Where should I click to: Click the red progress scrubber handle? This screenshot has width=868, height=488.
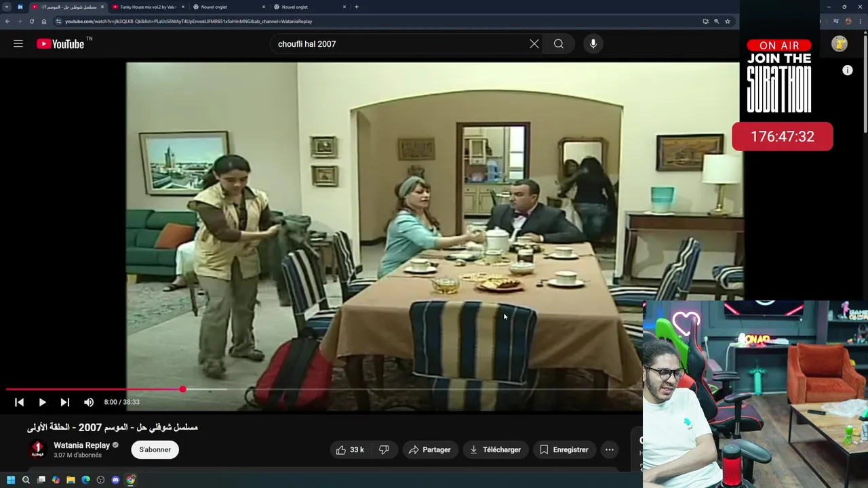coord(183,390)
